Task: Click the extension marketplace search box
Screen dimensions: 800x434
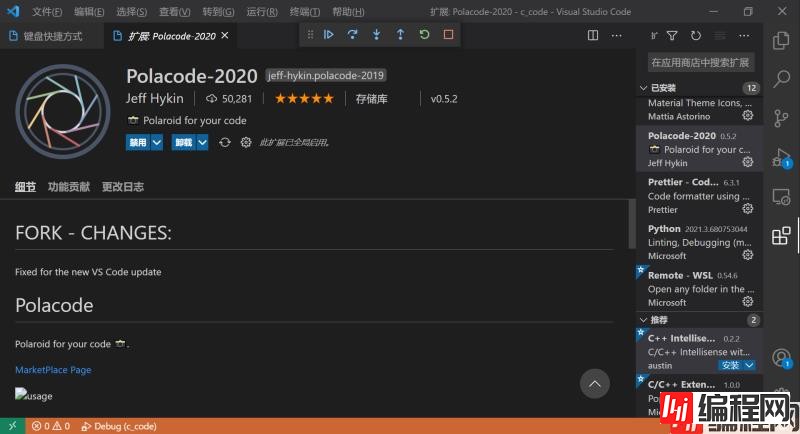Action: pos(700,62)
